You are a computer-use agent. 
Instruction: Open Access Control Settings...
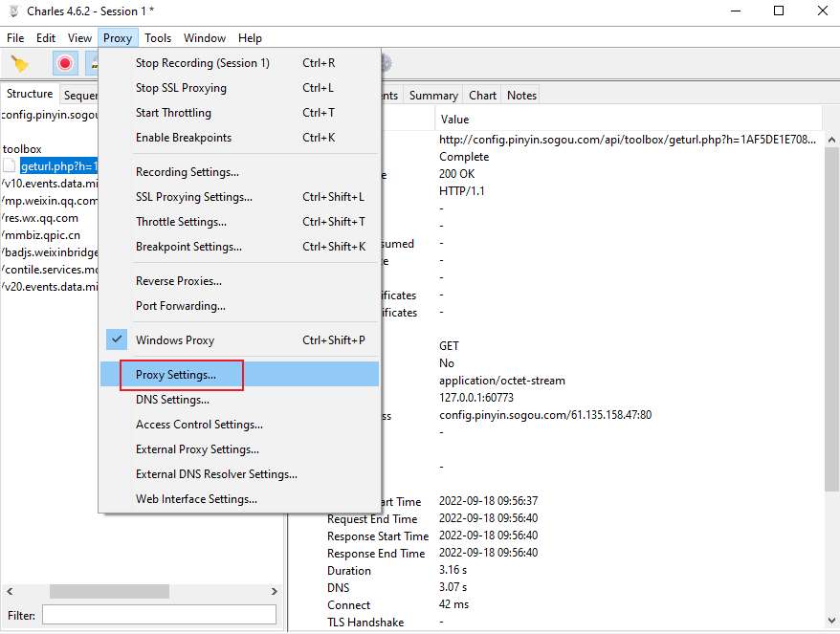(239, 424)
